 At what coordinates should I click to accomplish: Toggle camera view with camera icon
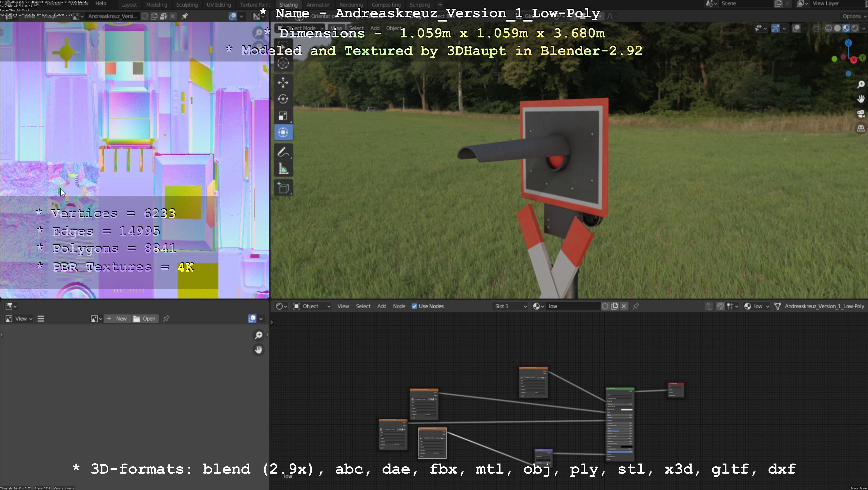[861, 114]
